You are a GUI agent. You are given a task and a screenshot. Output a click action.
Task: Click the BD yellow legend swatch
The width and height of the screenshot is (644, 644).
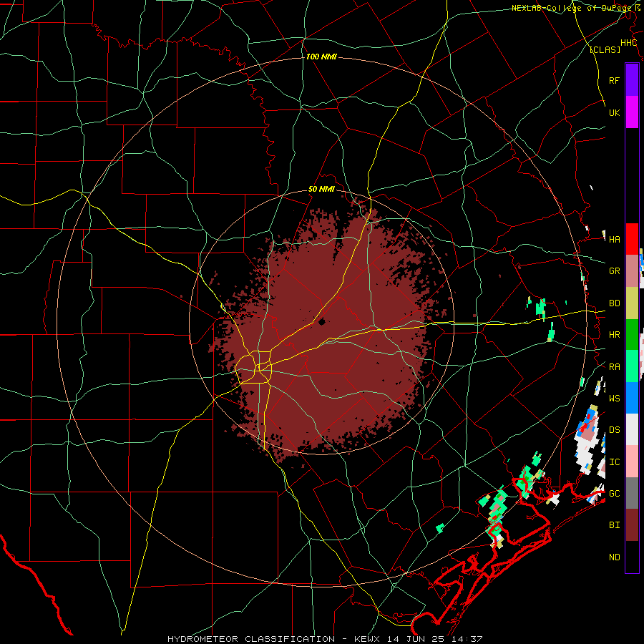(632, 303)
